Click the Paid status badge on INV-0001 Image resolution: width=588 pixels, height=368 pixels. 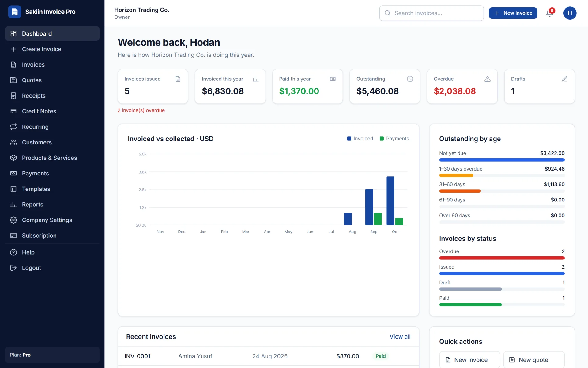pyautogui.click(x=381, y=356)
